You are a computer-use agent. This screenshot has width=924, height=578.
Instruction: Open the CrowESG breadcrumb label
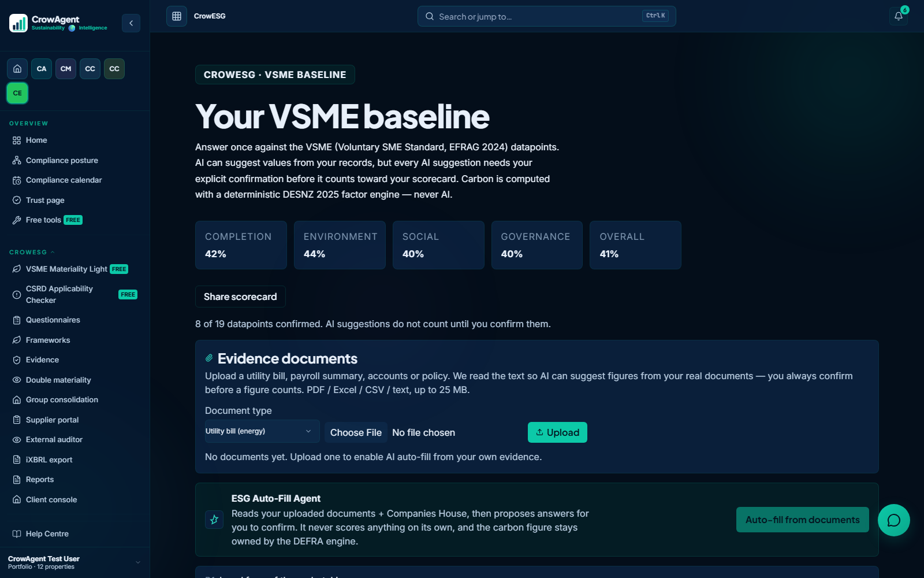pos(210,16)
